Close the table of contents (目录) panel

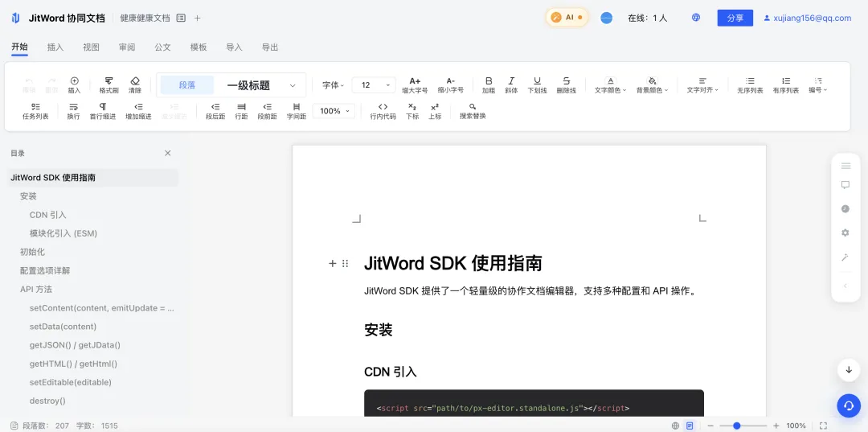click(x=168, y=154)
